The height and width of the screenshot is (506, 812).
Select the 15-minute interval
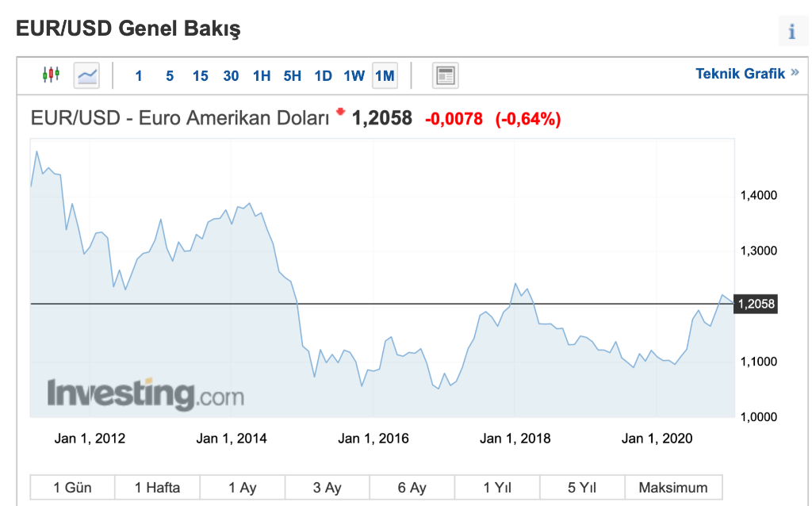tap(201, 76)
